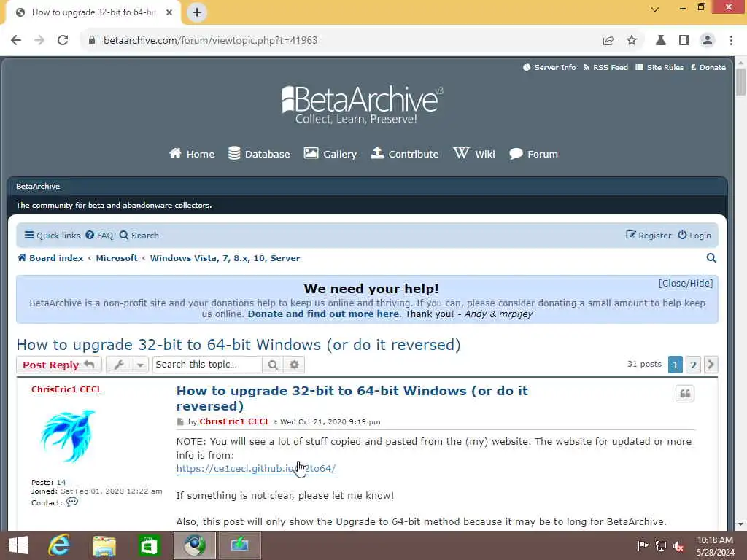Open Site Rules link

coord(659,68)
